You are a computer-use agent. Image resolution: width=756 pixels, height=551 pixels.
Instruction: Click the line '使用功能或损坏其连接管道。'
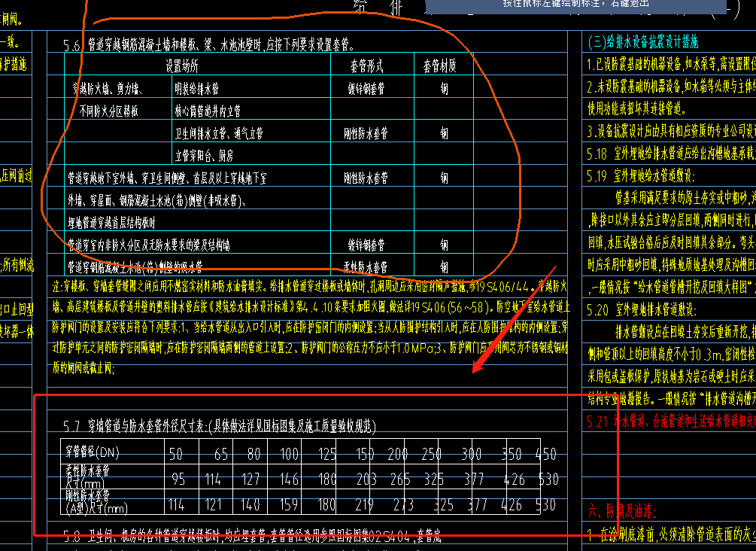637,108
